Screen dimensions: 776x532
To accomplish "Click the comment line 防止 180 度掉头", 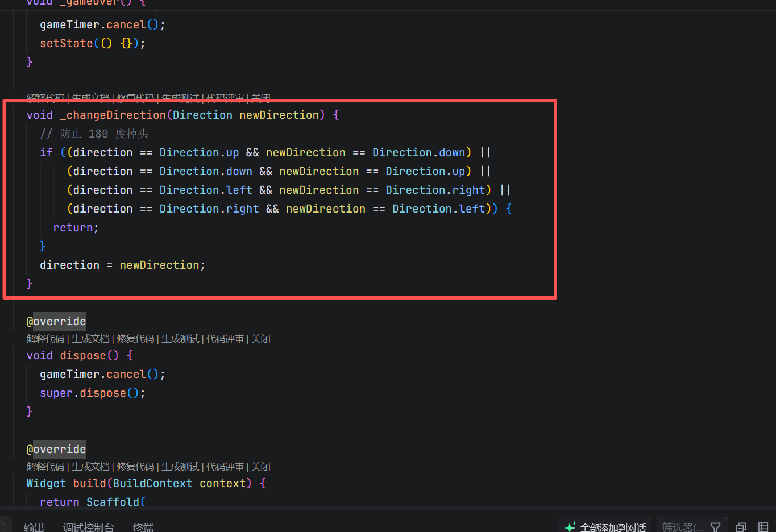I will pyautogui.click(x=94, y=134).
